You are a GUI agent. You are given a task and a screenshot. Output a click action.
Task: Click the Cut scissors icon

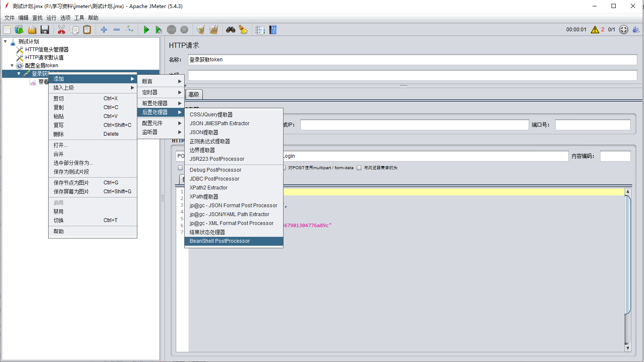[x=62, y=30]
